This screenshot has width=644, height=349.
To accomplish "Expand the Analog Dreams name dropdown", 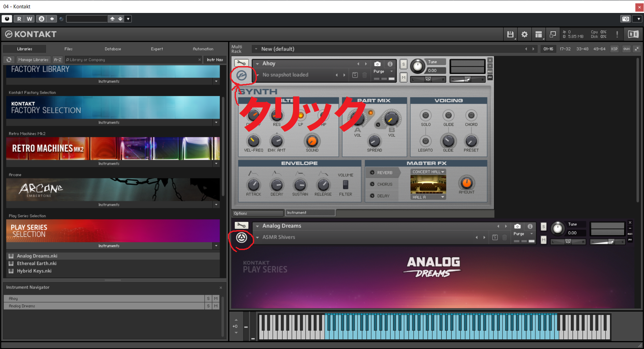I will tap(258, 226).
